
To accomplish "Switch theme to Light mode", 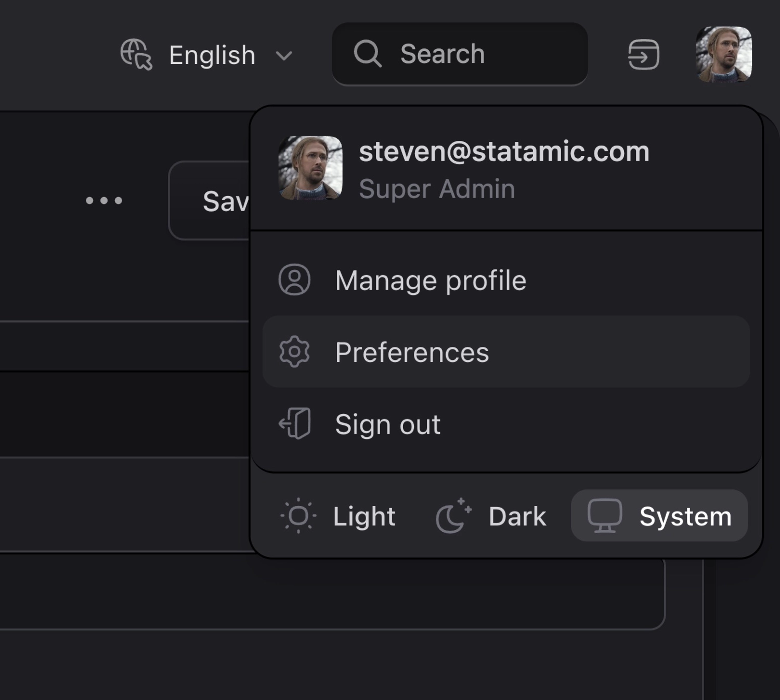I will pyautogui.click(x=339, y=516).
